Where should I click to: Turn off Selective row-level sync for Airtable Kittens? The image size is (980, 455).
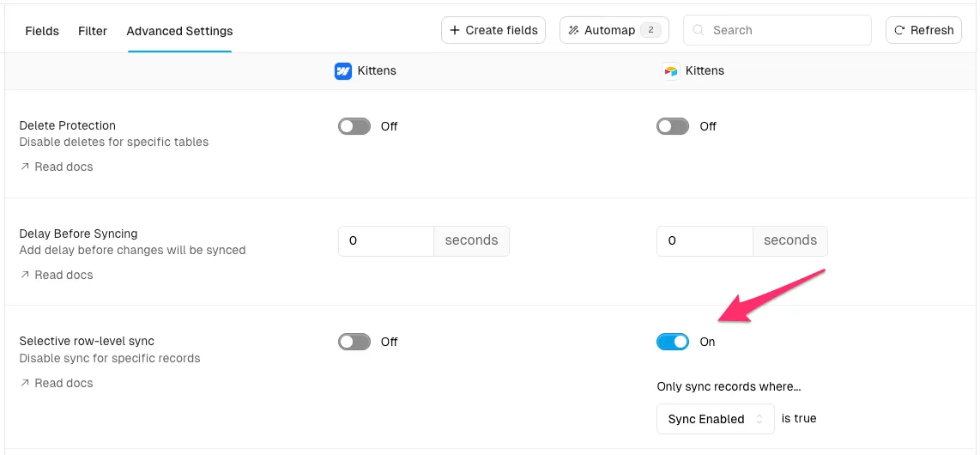(673, 342)
